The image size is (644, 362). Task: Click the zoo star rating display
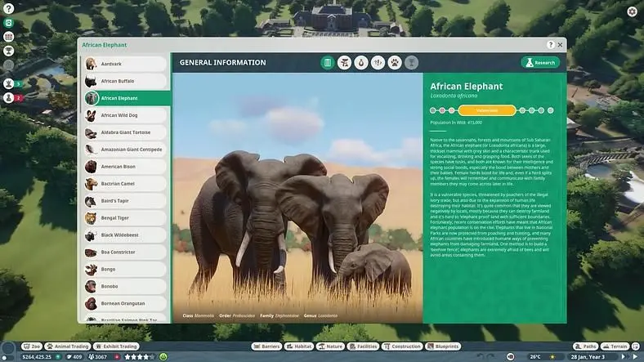point(140,357)
